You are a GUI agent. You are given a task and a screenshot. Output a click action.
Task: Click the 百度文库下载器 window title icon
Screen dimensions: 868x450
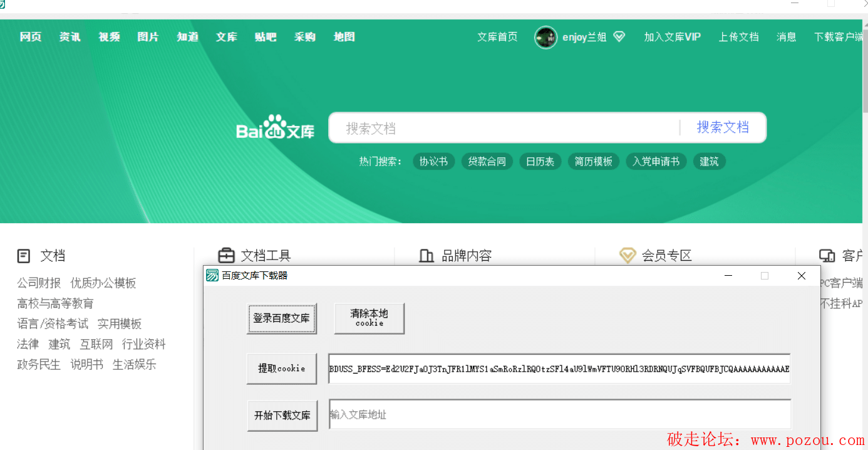(x=213, y=276)
